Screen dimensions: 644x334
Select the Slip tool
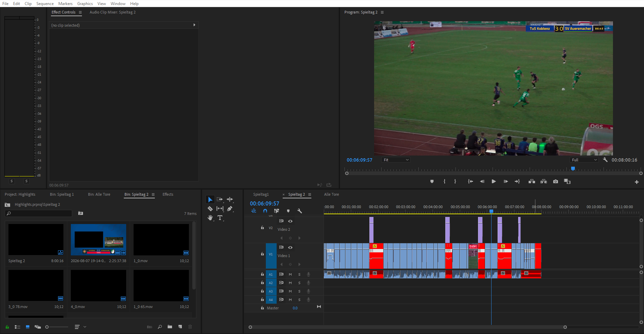click(x=220, y=208)
